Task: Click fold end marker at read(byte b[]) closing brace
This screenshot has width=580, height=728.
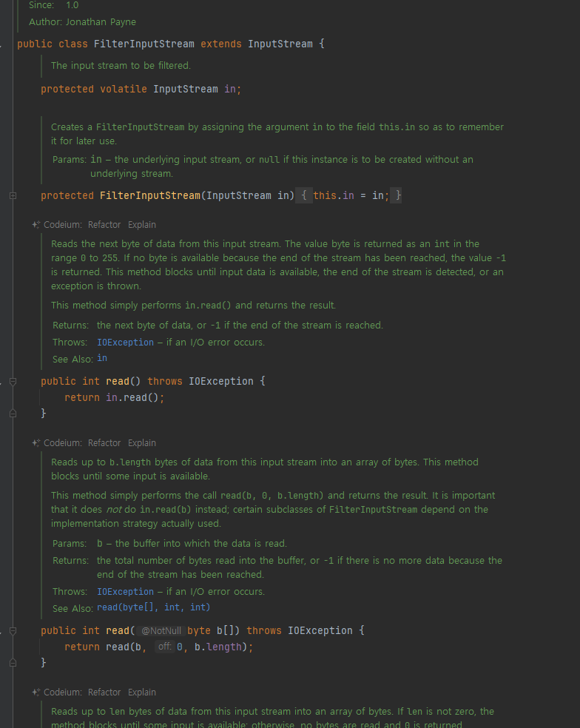Action: (13, 663)
